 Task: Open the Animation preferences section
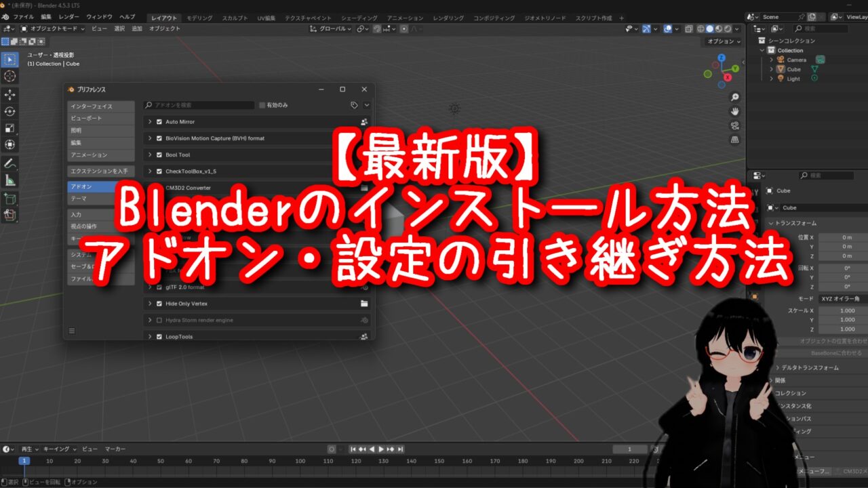coord(101,155)
